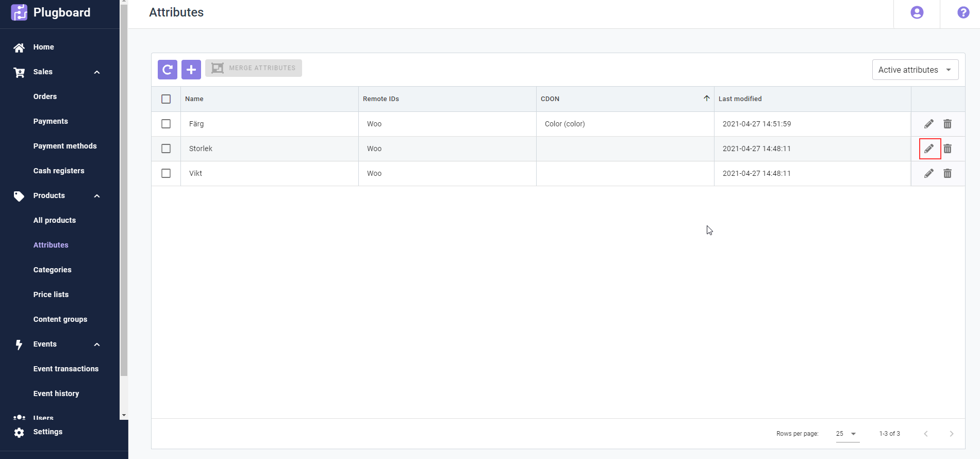Click the Settings gear icon
This screenshot has height=459, width=980.
click(19, 432)
